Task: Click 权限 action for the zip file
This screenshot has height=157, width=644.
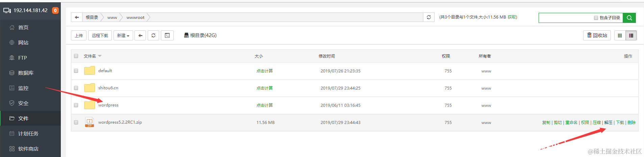Action: pyautogui.click(x=585, y=123)
